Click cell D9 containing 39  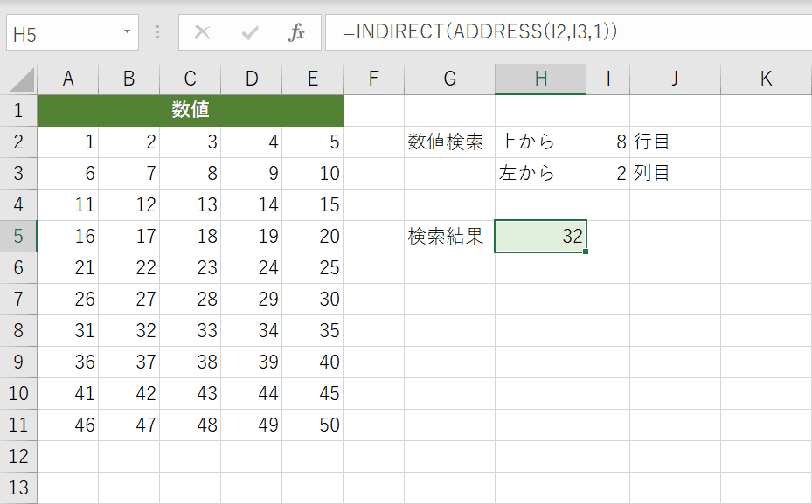click(x=251, y=362)
